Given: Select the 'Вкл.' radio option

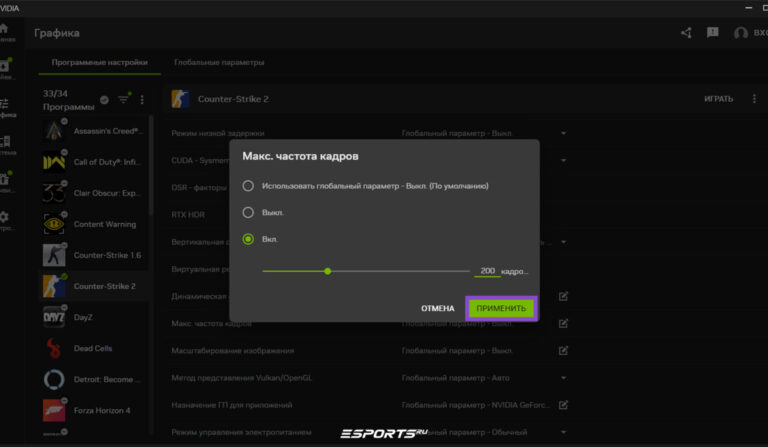Looking at the screenshot, I should 248,239.
